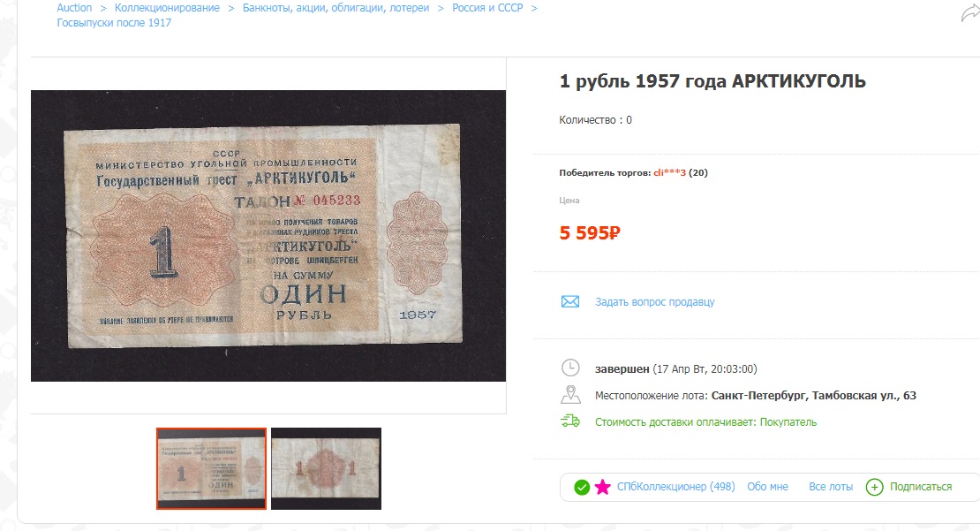View Все лоты of the seller

[831, 487]
